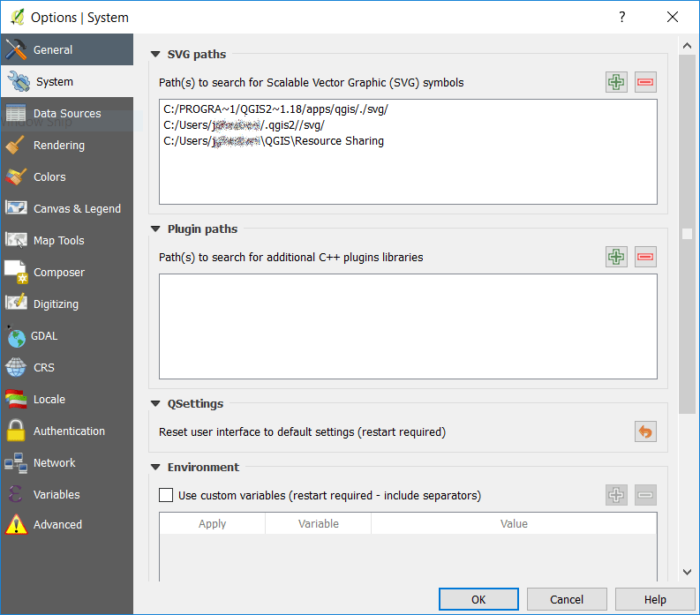Open the Rendering brush icon page
The image size is (700, 615).
[15, 145]
